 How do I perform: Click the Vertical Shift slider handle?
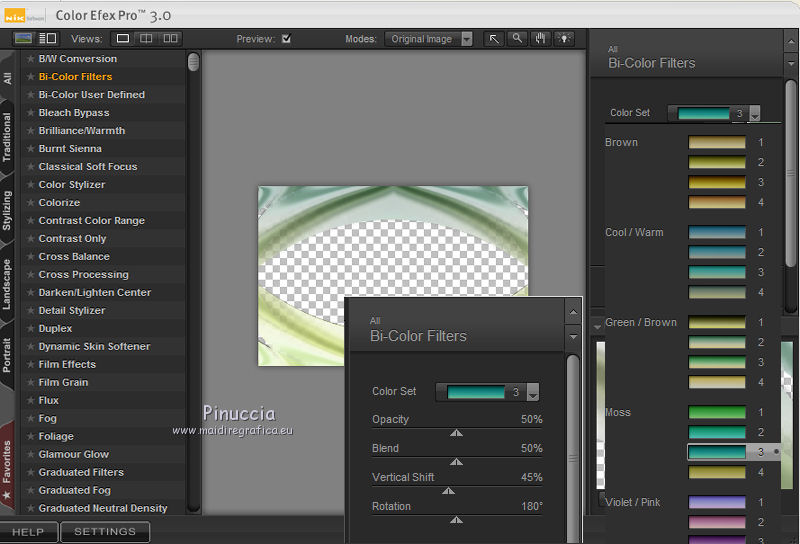[x=448, y=491]
